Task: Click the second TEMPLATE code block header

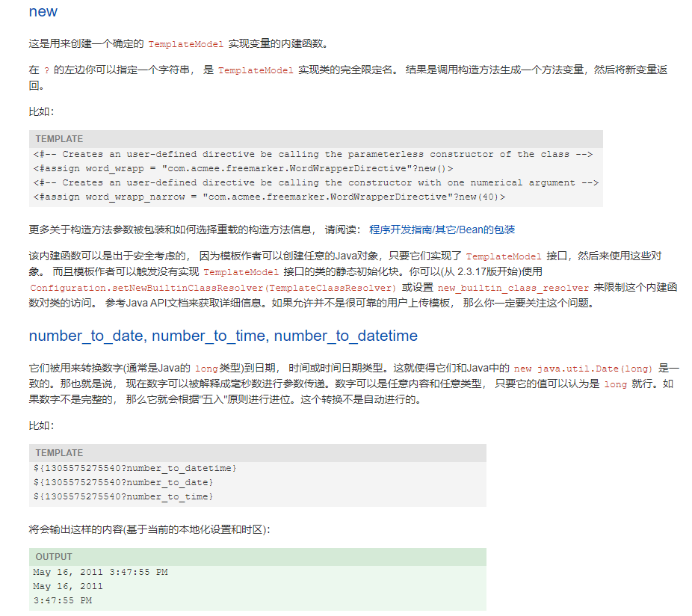Action: pos(58,452)
